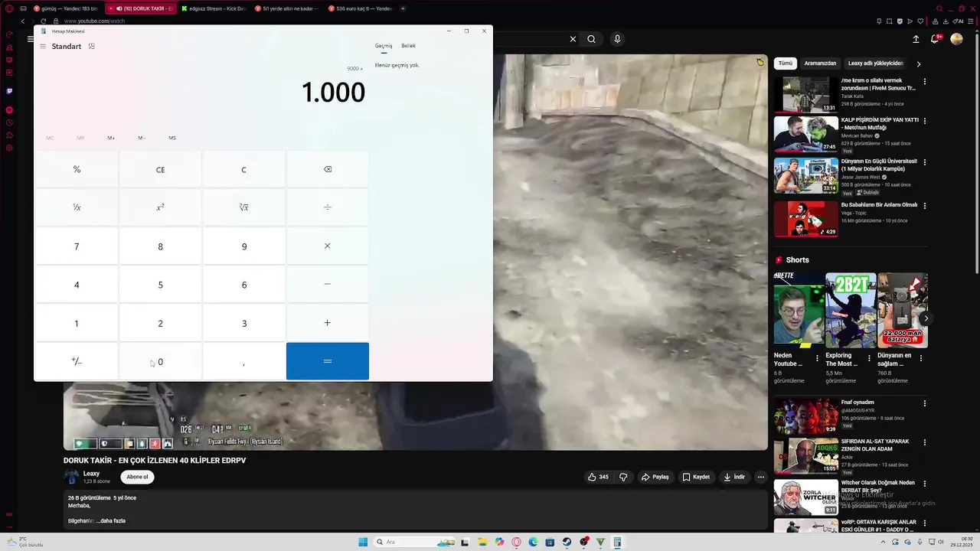
Task: Click digit 5 on calculator
Action: tap(160, 285)
